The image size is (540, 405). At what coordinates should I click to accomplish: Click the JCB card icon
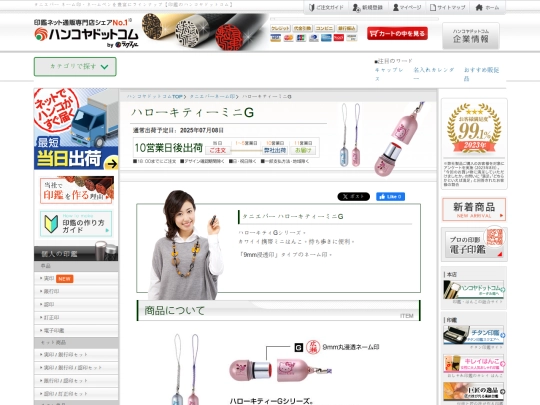301,38
